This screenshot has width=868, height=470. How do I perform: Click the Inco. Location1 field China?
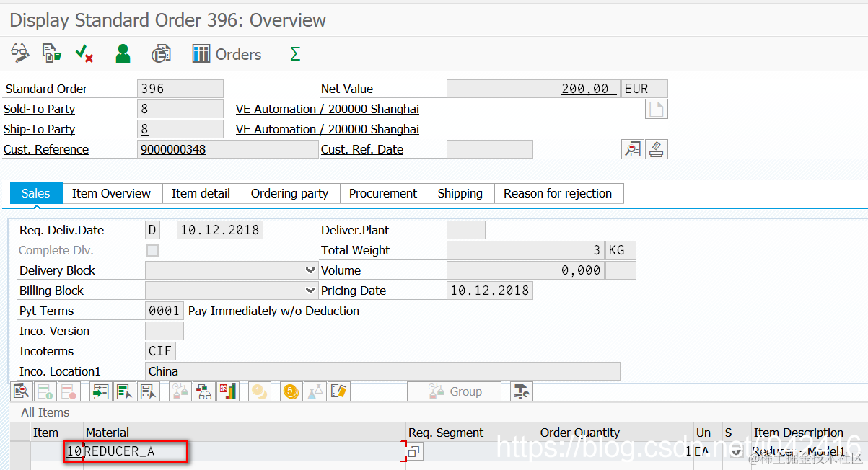pyautogui.click(x=383, y=371)
